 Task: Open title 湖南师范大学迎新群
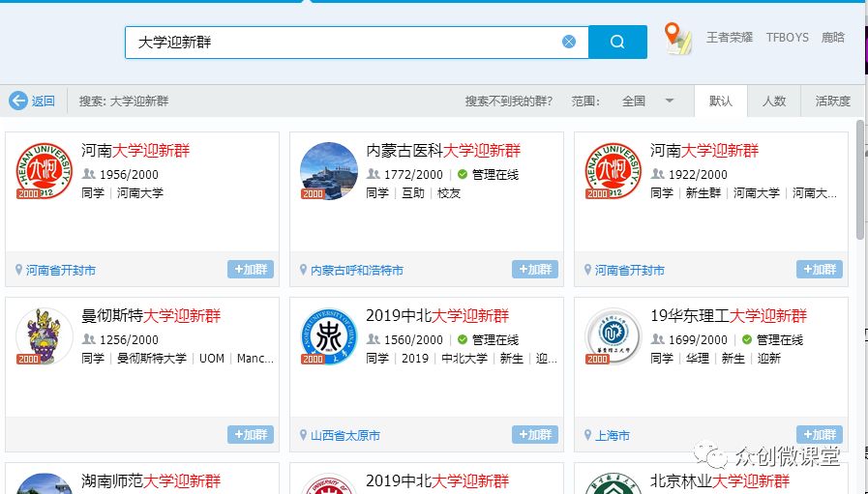coord(151,480)
